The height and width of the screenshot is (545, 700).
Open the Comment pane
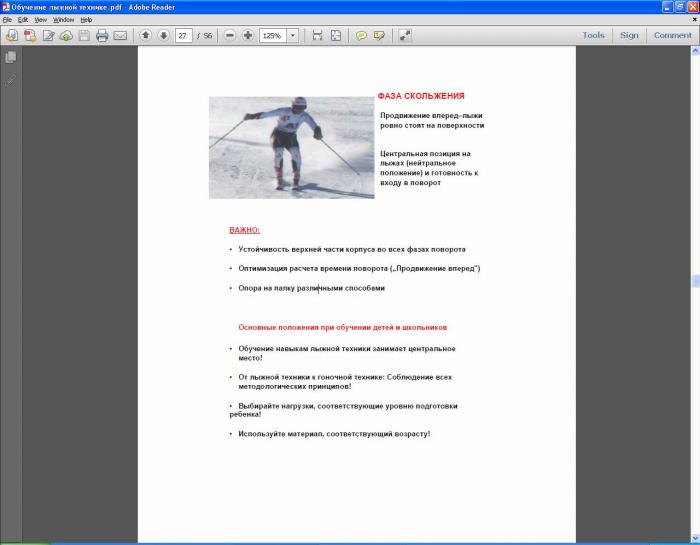click(672, 35)
